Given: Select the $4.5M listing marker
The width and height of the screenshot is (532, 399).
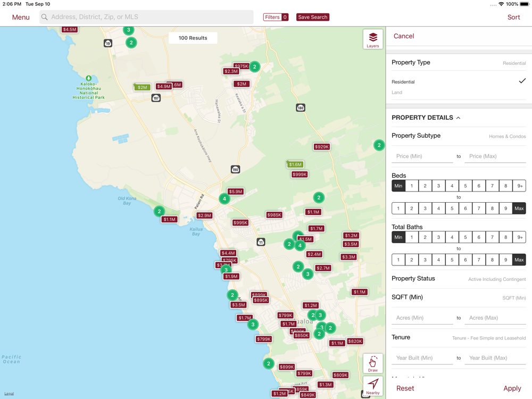Looking at the screenshot, I should (x=70, y=29).
